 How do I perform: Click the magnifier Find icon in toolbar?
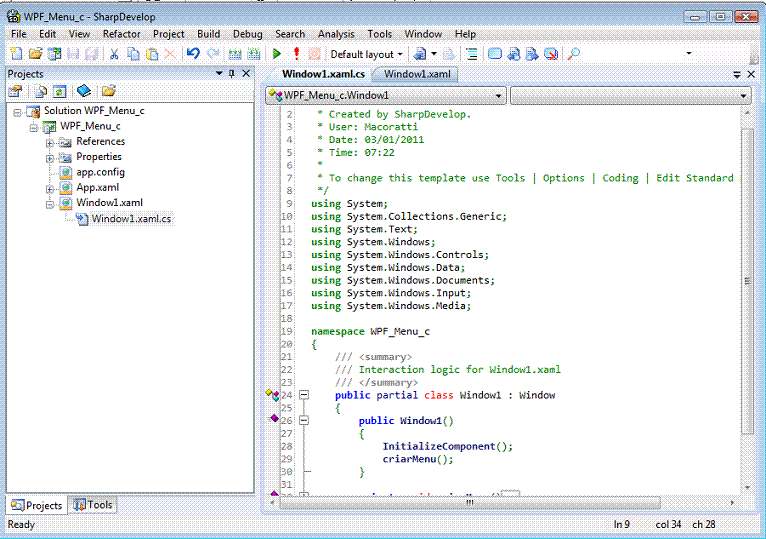coord(574,54)
